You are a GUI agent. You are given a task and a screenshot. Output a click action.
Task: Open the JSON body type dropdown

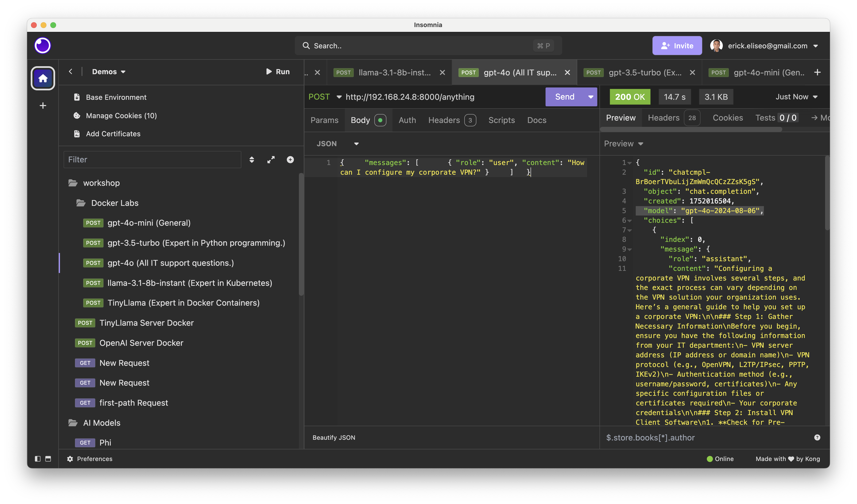337,144
